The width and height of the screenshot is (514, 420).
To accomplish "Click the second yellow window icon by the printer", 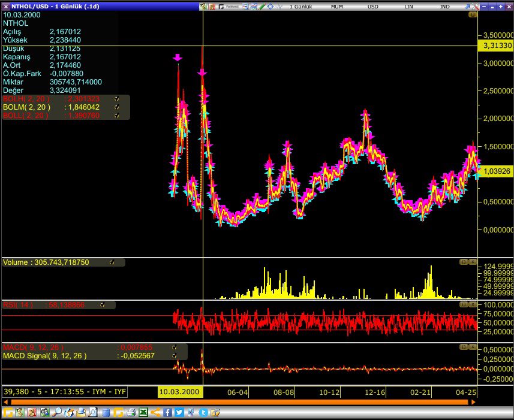I will tap(118, 412).
